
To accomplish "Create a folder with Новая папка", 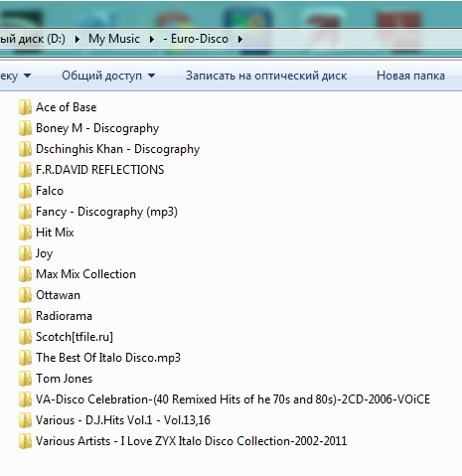I will coord(410,76).
